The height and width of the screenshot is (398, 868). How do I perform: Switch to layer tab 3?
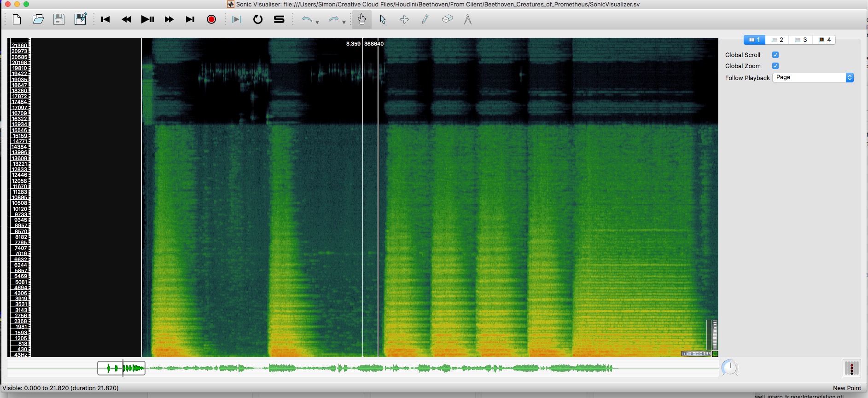pos(801,40)
